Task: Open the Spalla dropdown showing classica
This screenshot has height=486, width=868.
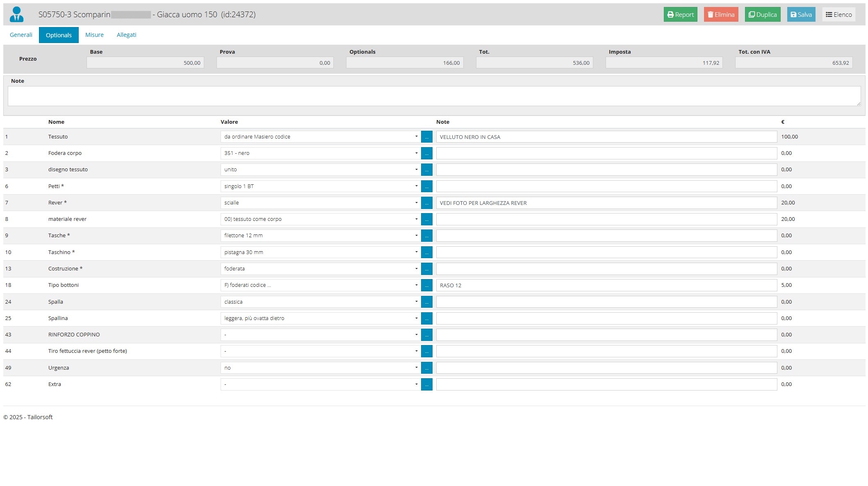Action: click(320, 302)
